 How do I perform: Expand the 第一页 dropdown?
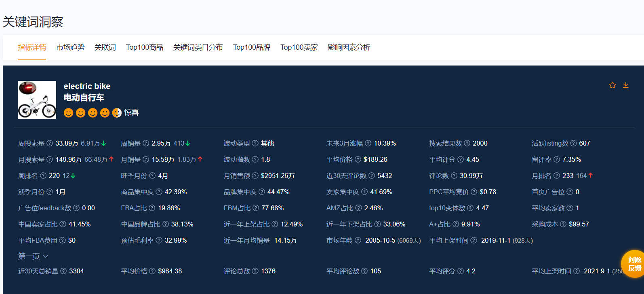coord(34,256)
